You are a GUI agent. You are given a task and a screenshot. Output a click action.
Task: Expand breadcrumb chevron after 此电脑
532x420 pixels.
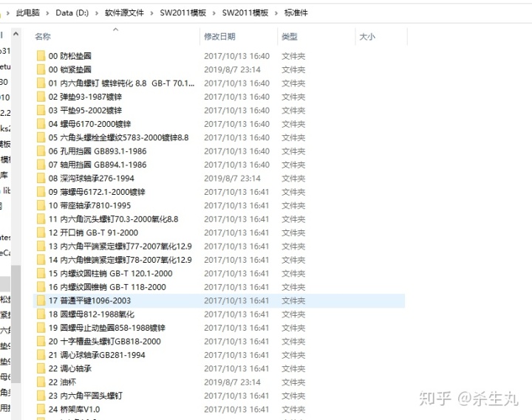(47, 13)
